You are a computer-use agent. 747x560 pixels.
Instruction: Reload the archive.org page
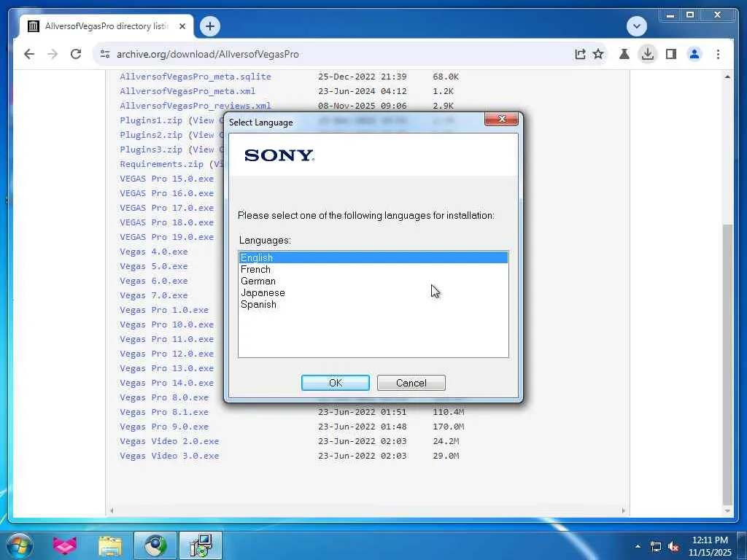pyautogui.click(x=76, y=54)
